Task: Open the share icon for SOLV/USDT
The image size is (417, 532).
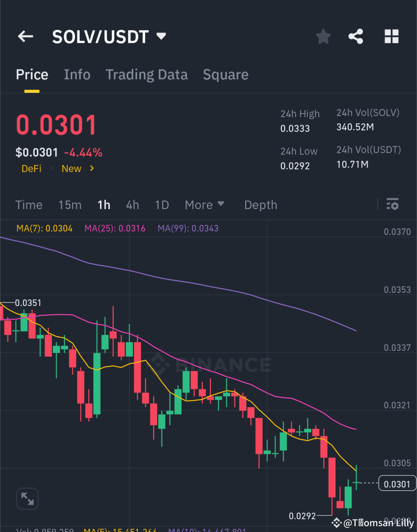Action: (x=355, y=36)
